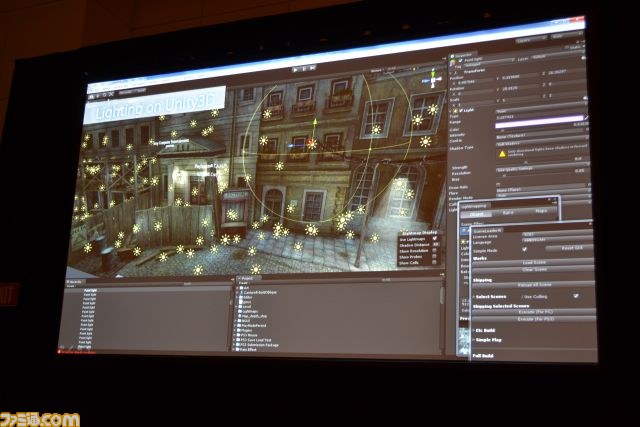The width and height of the screenshot is (640, 427).
Task: Click the eyedropper next to Color field
Action: click(x=586, y=118)
